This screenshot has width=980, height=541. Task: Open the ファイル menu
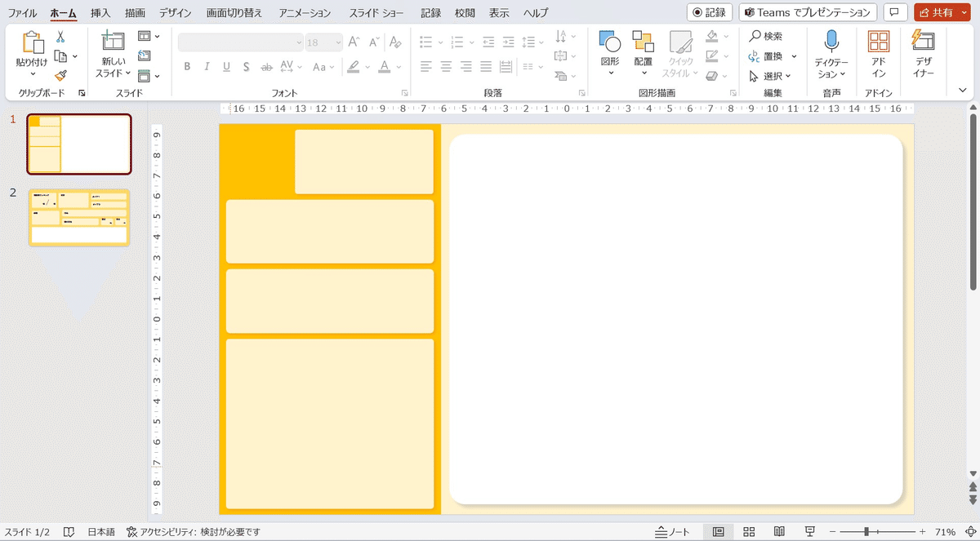(22, 13)
